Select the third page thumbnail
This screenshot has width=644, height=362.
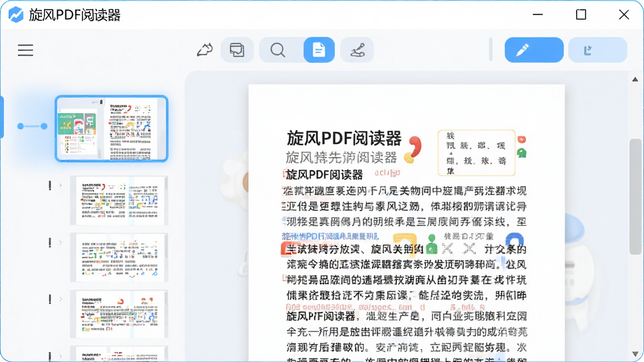click(x=119, y=257)
